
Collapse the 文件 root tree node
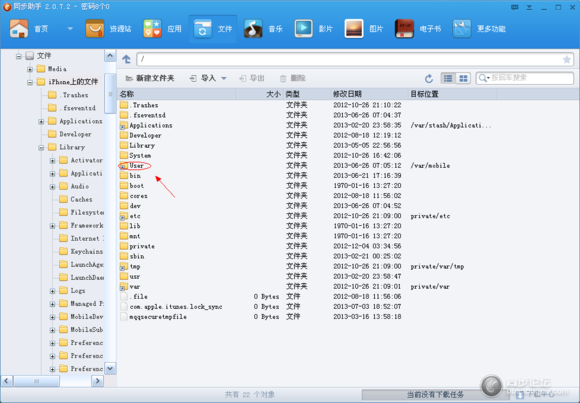tap(19, 56)
